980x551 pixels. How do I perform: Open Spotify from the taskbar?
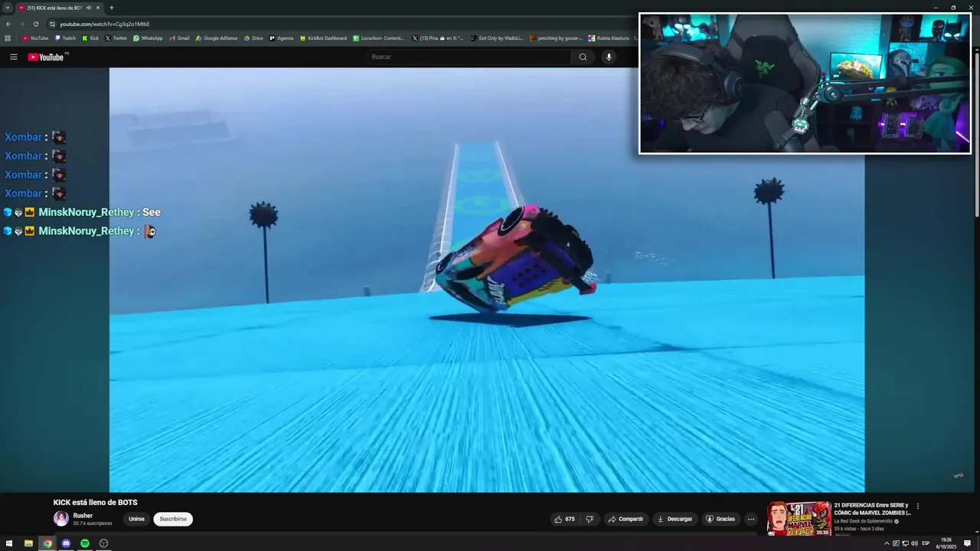coord(85,543)
